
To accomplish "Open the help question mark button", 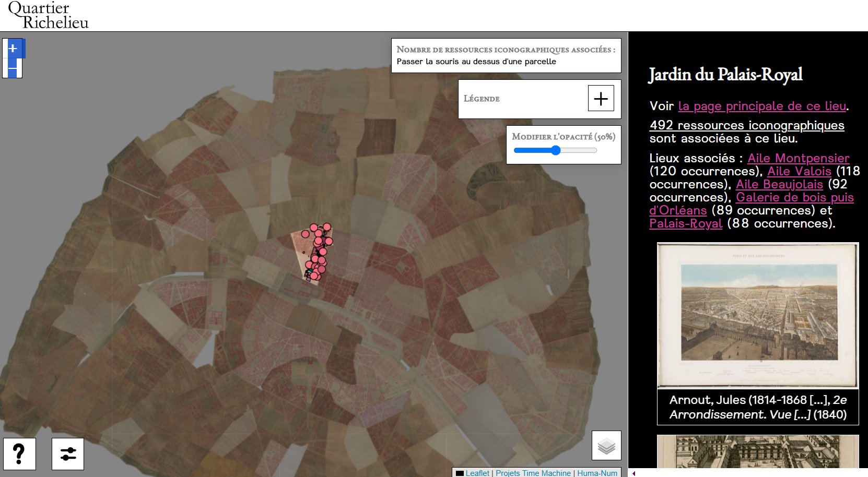I will coord(19,454).
